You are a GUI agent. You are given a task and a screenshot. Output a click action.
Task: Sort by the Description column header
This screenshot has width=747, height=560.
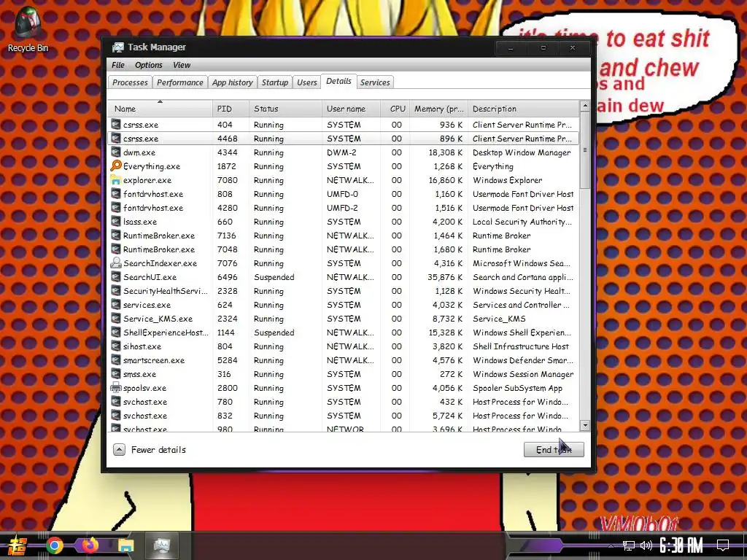click(523, 109)
